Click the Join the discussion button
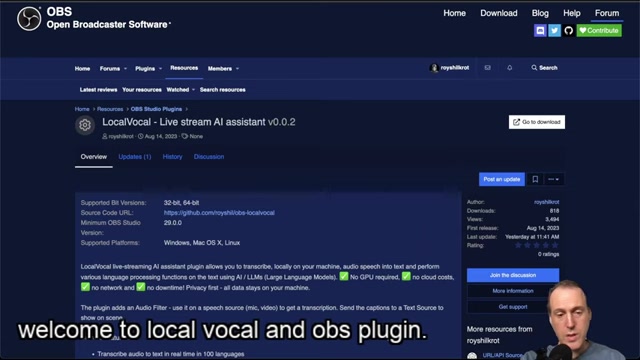640x360 pixels. point(513,275)
